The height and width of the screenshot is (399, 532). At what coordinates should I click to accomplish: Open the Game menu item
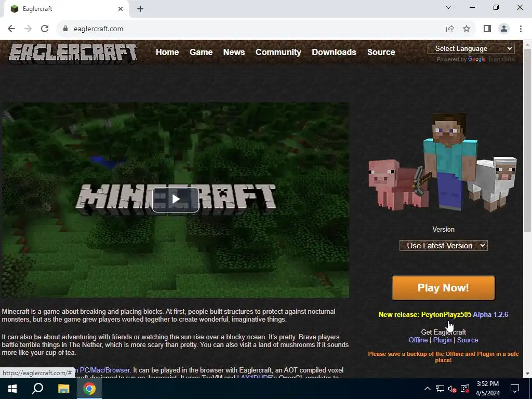pos(201,52)
